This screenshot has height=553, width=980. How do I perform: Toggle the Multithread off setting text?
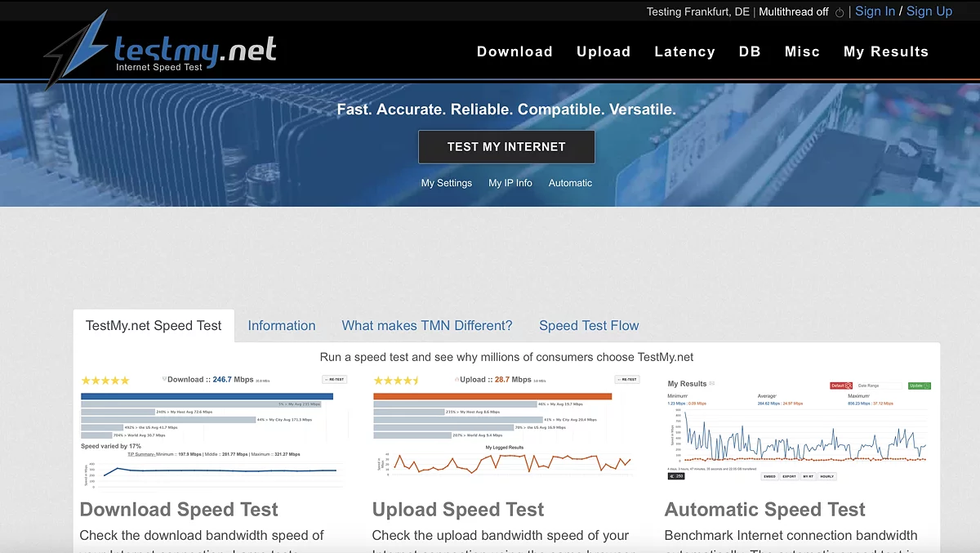pos(794,12)
